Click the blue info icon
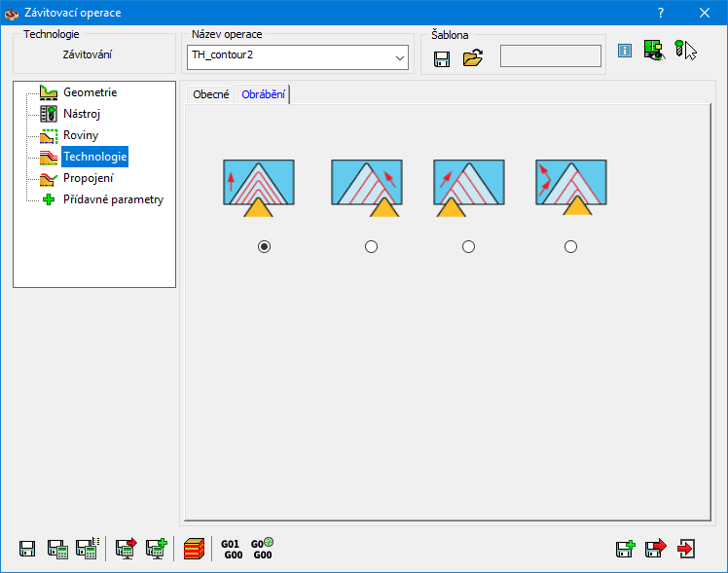The width and height of the screenshot is (728, 573). (x=625, y=52)
